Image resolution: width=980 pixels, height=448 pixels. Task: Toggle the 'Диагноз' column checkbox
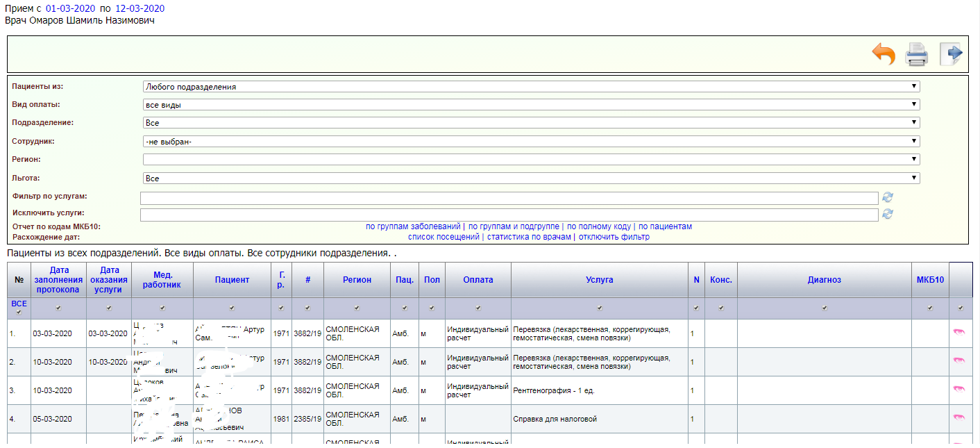[x=824, y=308]
